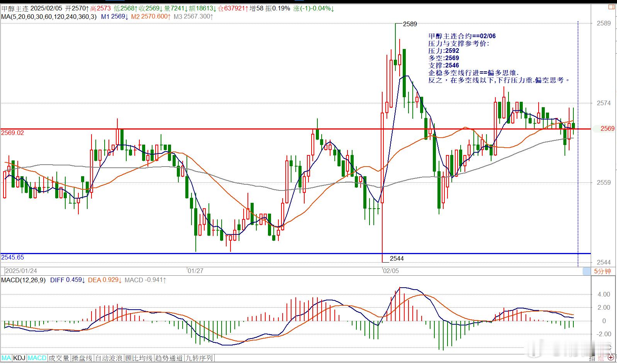Click the 2025/01/24 date label
The width and height of the screenshot is (617, 364).
point(21,271)
